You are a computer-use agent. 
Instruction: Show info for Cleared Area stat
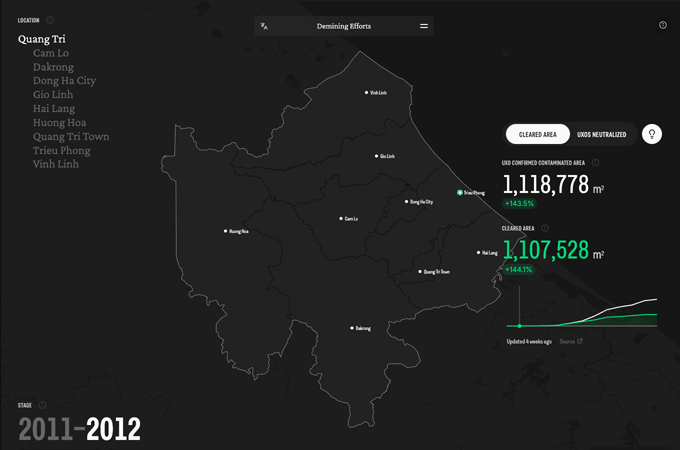[545, 228]
